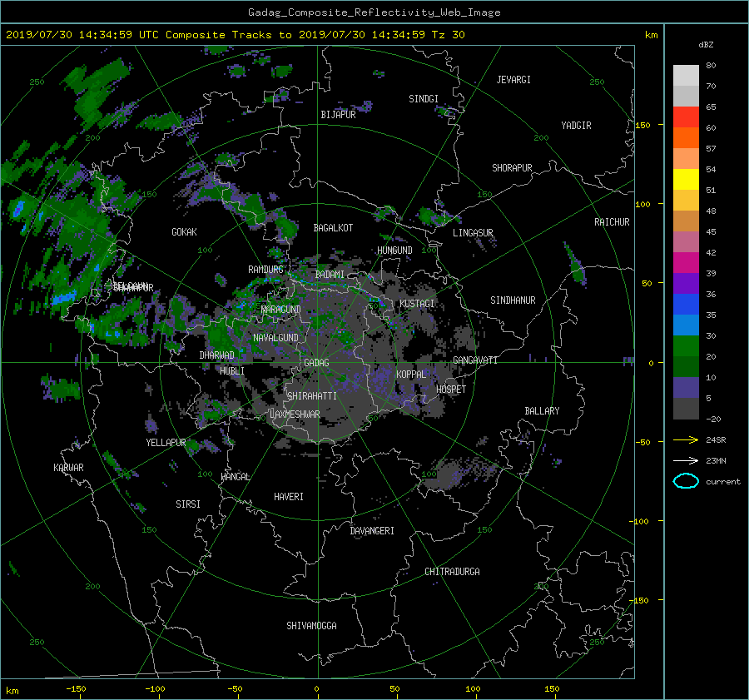The height and width of the screenshot is (700, 749).
Task: Select the NARAGUND city label
Action: click(281, 310)
